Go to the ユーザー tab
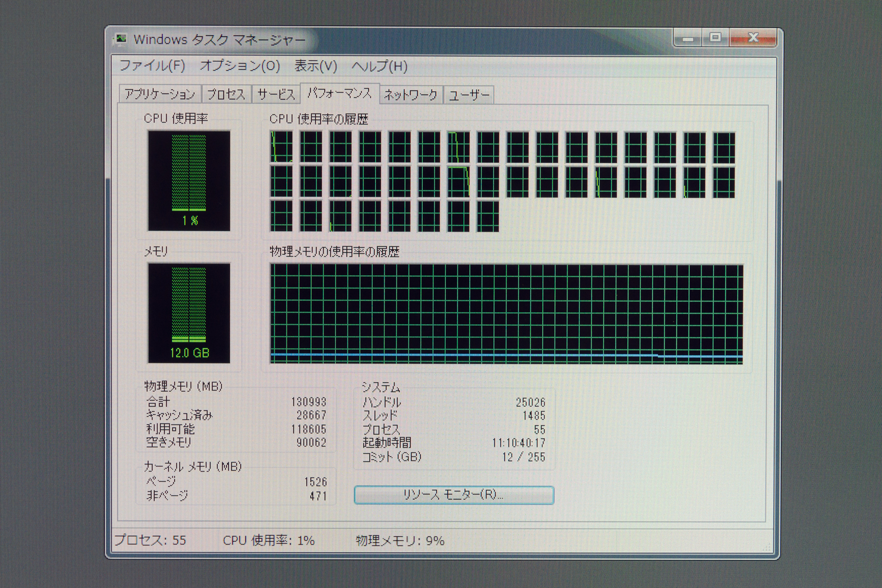This screenshot has height=588, width=882. 469,95
